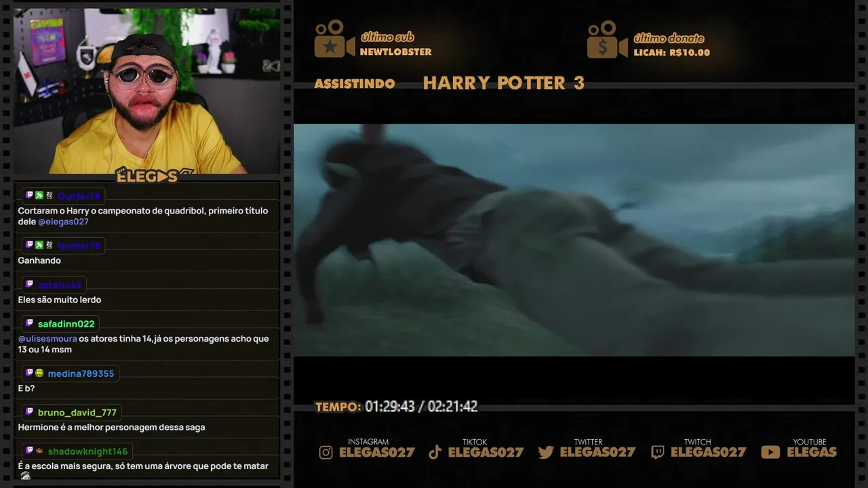Screen dimensions: 868x488
Task: Click the Twitch logo icon in footer
Action: click(658, 452)
